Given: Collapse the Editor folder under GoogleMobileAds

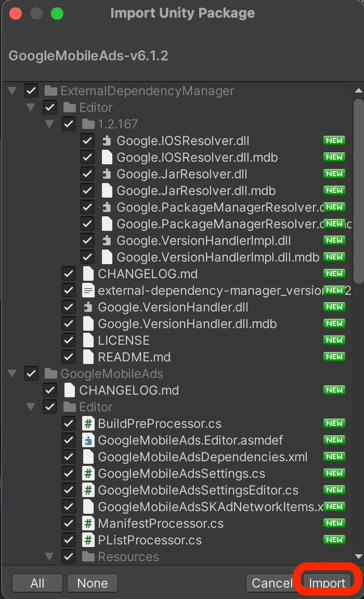Looking at the screenshot, I should point(31,407).
